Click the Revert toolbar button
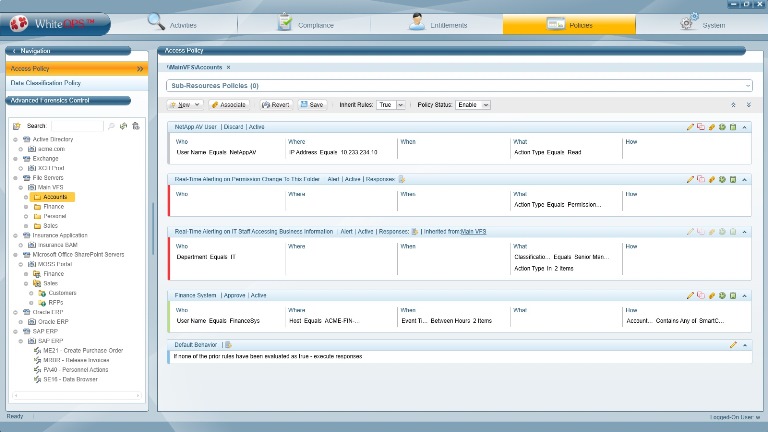Viewport: 768px width, 432px height. [x=276, y=104]
